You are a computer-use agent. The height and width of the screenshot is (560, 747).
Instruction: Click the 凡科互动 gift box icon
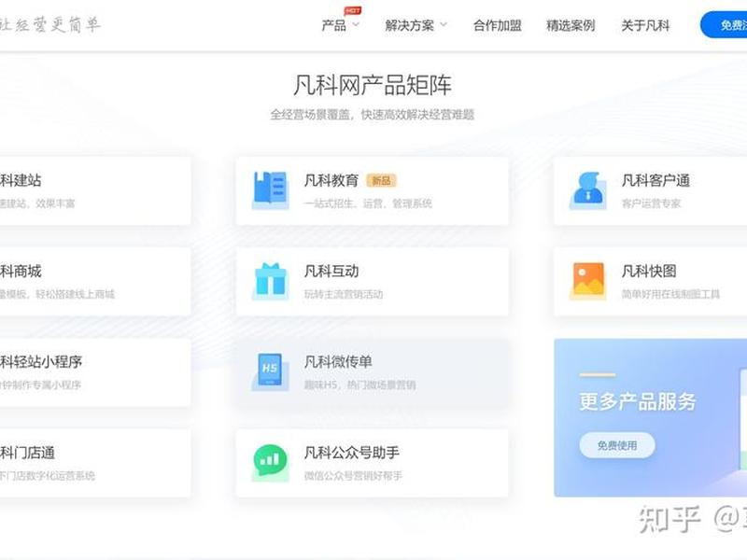point(270,282)
